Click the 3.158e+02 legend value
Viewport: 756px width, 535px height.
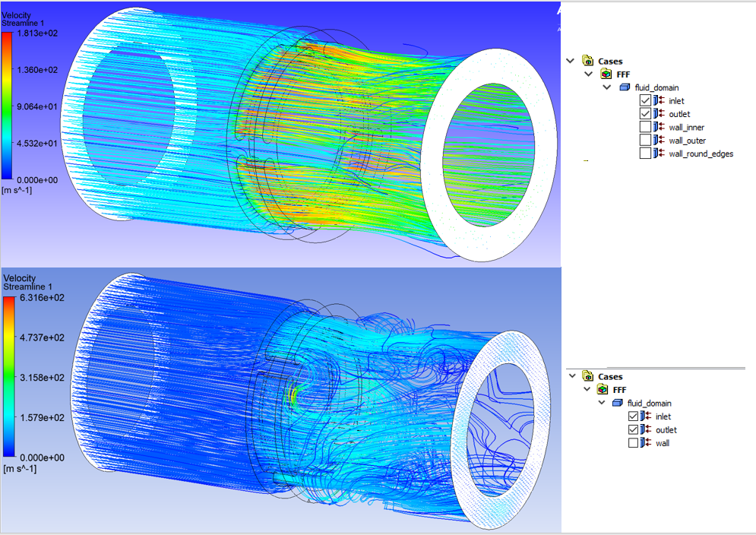coord(42,378)
